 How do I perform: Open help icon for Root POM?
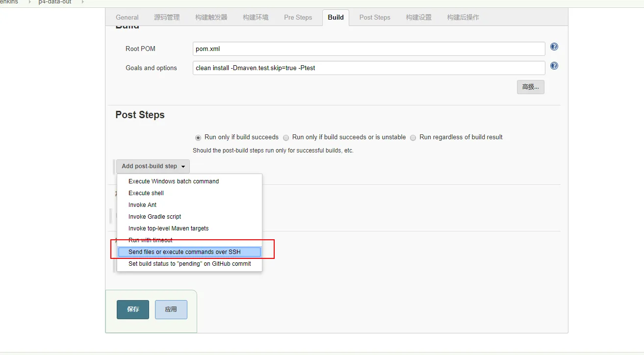[x=554, y=47]
